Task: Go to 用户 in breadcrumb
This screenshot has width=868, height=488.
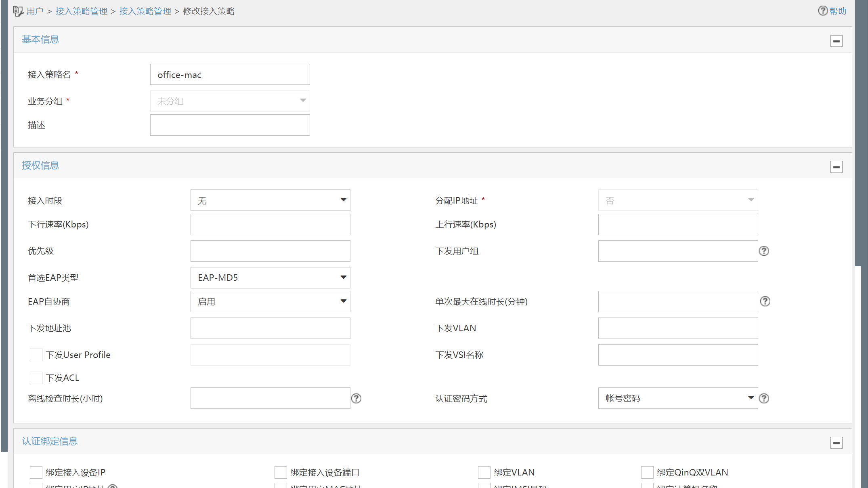Action: (35, 11)
